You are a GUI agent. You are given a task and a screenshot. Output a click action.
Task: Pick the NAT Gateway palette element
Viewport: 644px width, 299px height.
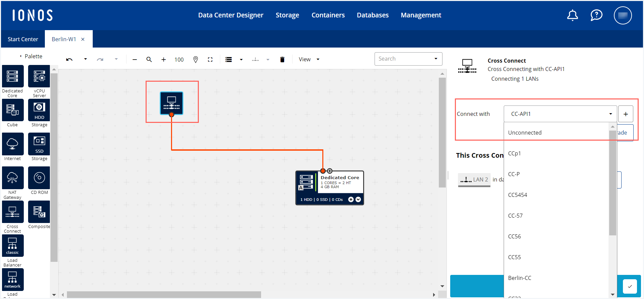[x=13, y=178]
